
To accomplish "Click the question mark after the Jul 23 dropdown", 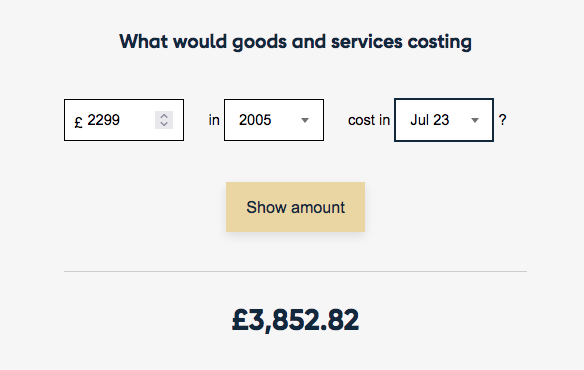I will pos(502,120).
